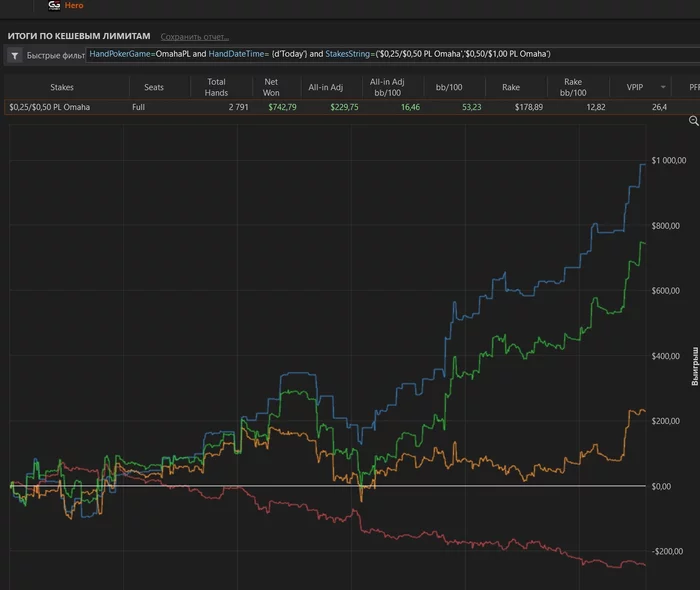Sort by Total Hands column header
Image resolution: width=700 pixels, height=590 pixels.
(x=216, y=87)
